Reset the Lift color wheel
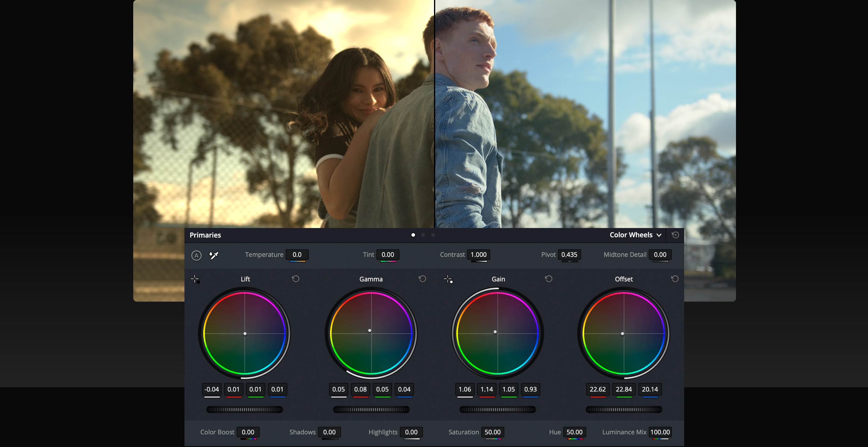The image size is (868, 447). (295, 279)
